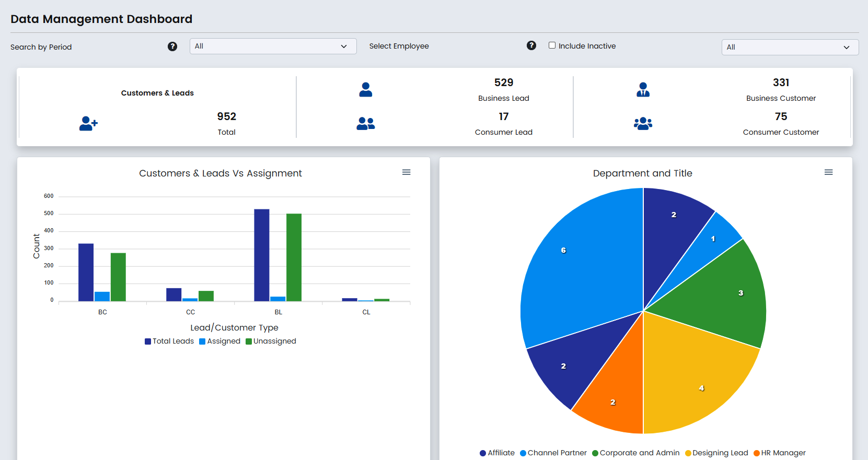The height and width of the screenshot is (460, 868).
Task: Open the hamburger menu of the Department and Title chart
Action: point(828,172)
